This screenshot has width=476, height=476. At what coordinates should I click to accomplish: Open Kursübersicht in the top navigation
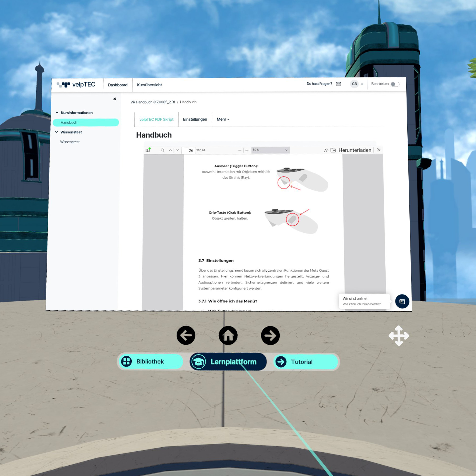tap(149, 85)
